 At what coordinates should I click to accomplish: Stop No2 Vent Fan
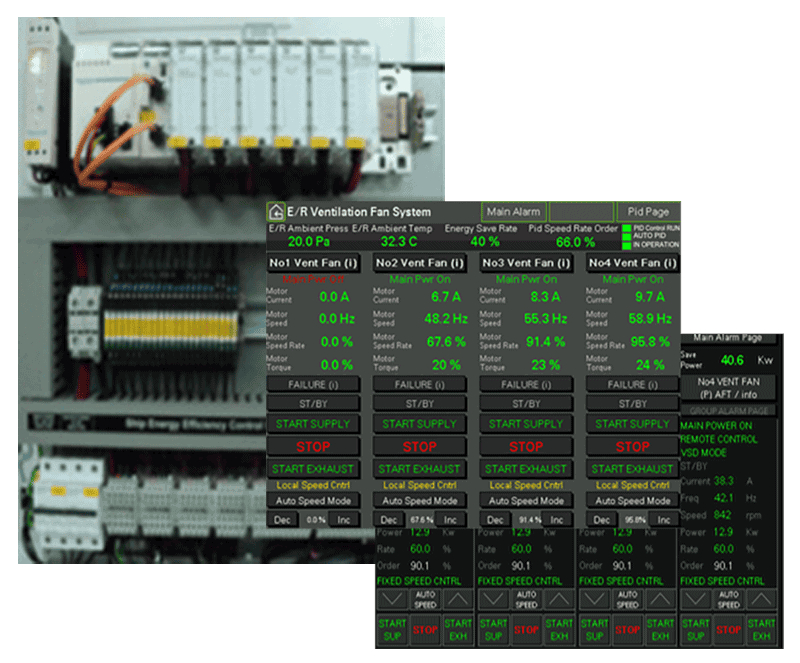pyautogui.click(x=420, y=447)
